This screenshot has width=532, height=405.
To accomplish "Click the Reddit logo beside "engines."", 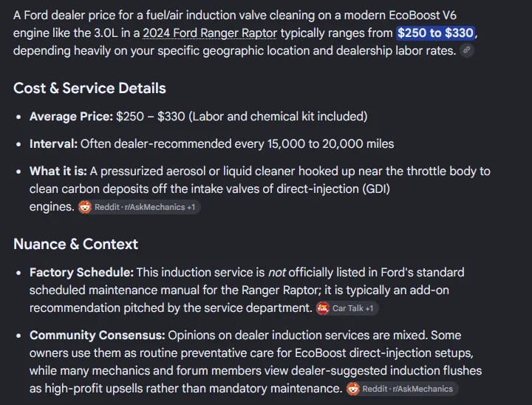I will [85, 207].
